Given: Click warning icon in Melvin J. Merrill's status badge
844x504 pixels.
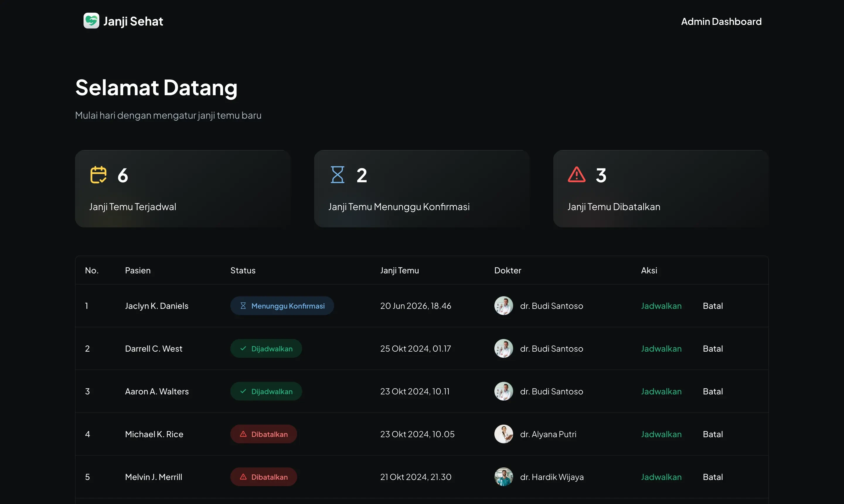Looking at the screenshot, I should click(243, 477).
